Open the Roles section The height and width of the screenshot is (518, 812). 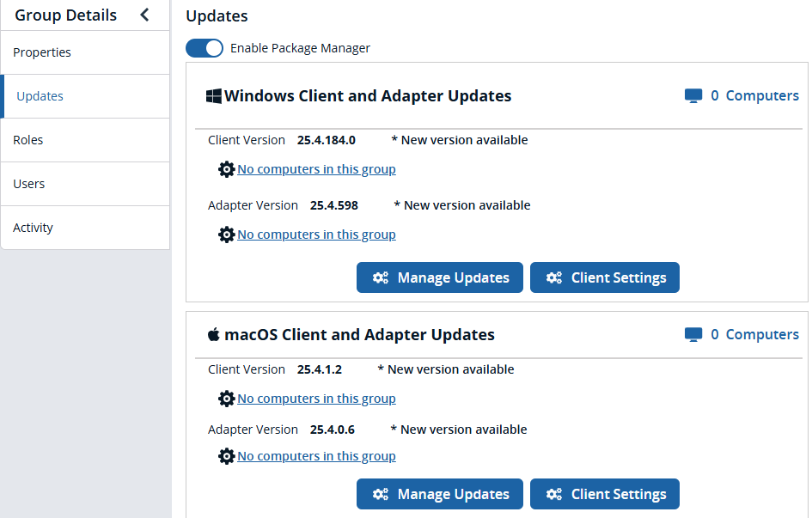(x=27, y=139)
